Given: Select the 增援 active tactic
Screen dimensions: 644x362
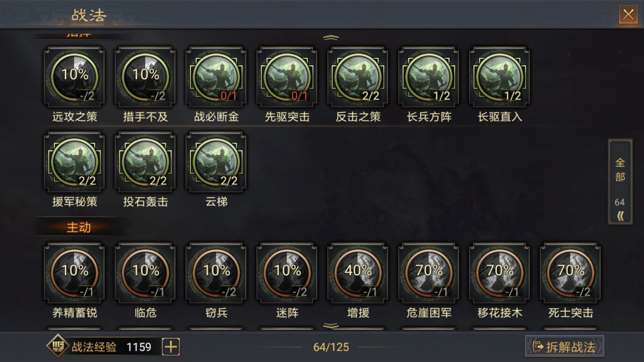Looking at the screenshot, I should click(x=358, y=273).
